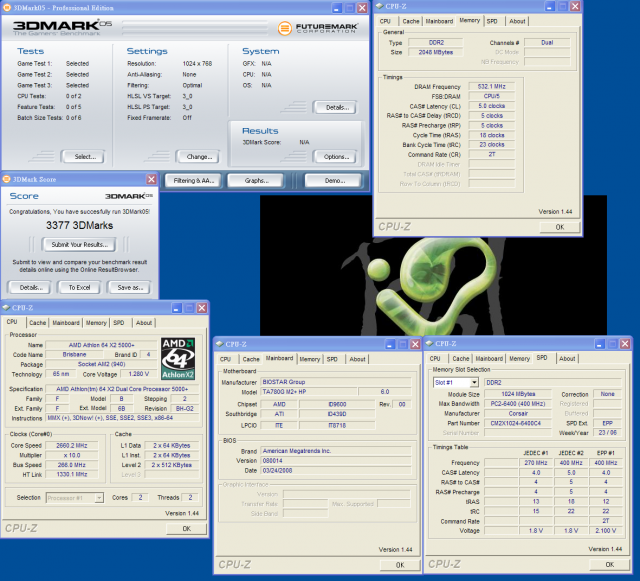Click the 3DMark Score window title icon
Screen dimensions: 640x581
(x=7, y=179)
